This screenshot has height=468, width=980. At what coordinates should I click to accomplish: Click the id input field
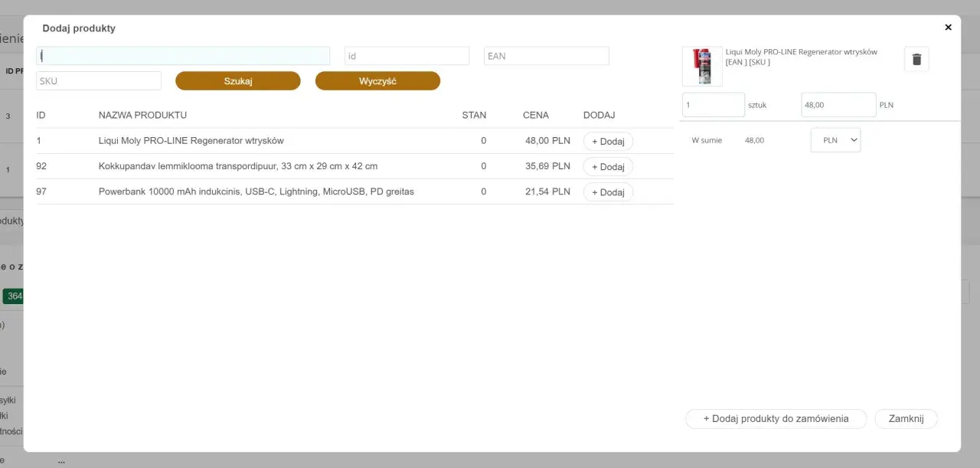(407, 56)
